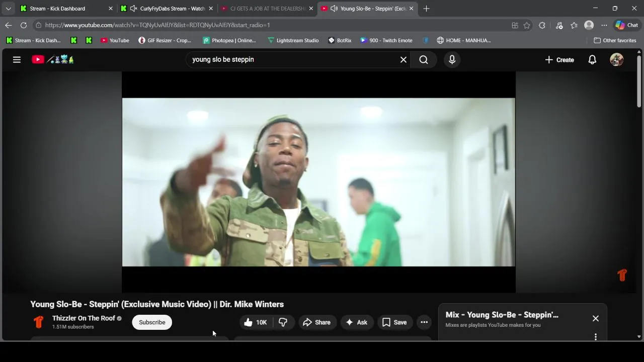Close the Stream - Kick Dashboard tab
This screenshot has width=644, height=362.
111,9
